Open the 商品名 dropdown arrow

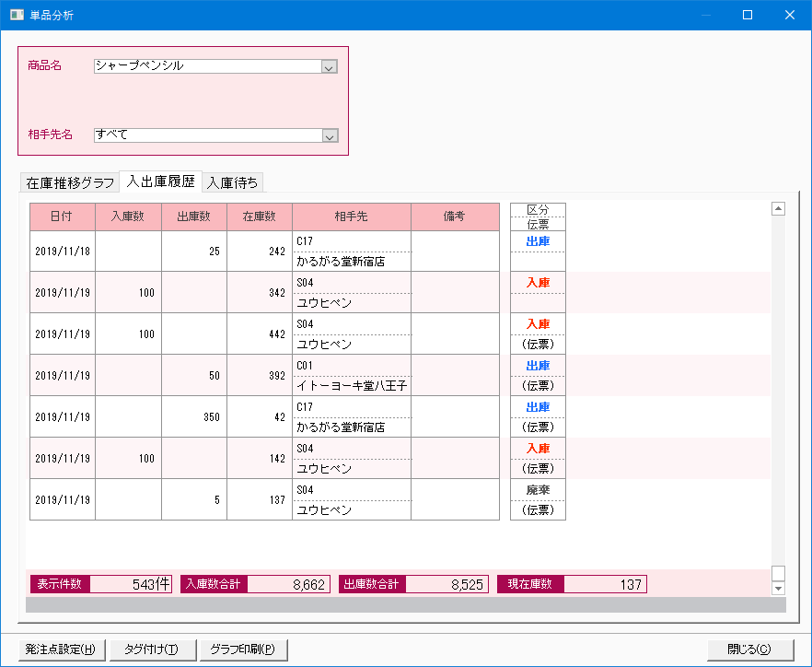click(330, 66)
